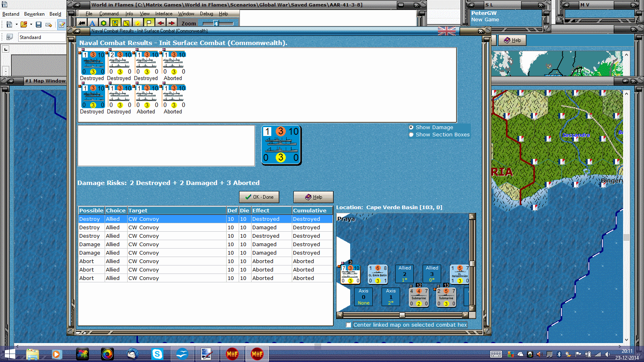Click the Sassandra label on the map
644x362 pixels.
pos(576,135)
